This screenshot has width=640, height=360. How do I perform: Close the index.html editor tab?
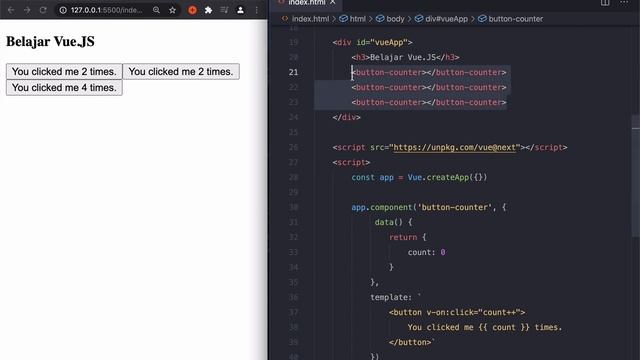[333, 2]
